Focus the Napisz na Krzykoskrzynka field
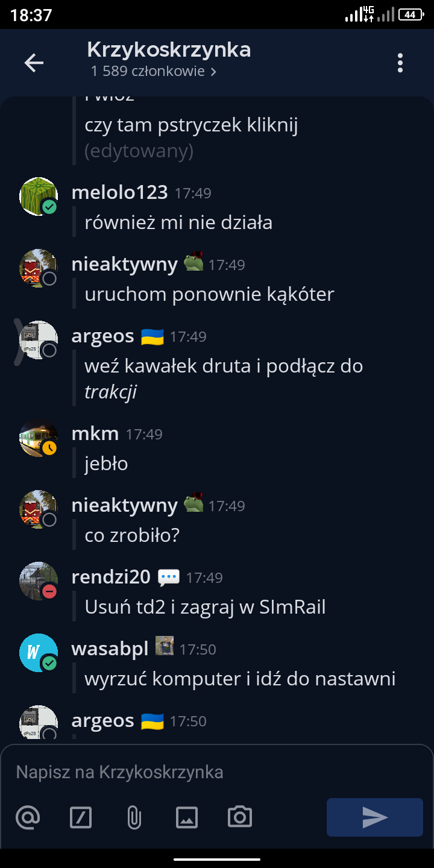The image size is (434, 868). coord(217,772)
